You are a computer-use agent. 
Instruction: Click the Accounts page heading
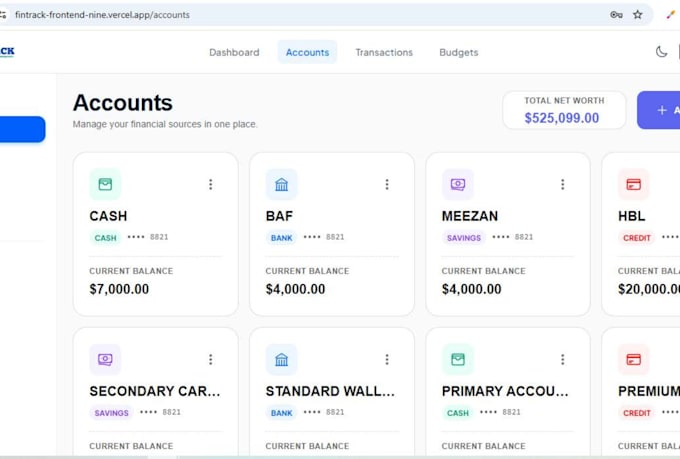(x=123, y=103)
